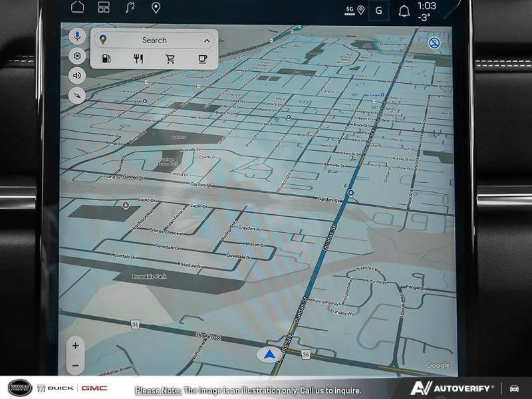Open the apps grid view
Image resolution: width=532 pixels, height=399 pixels.
coord(104,8)
